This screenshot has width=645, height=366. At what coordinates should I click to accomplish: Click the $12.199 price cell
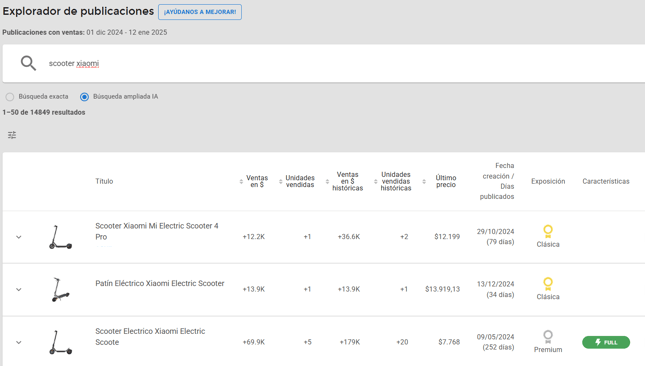(x=447, y=237)
